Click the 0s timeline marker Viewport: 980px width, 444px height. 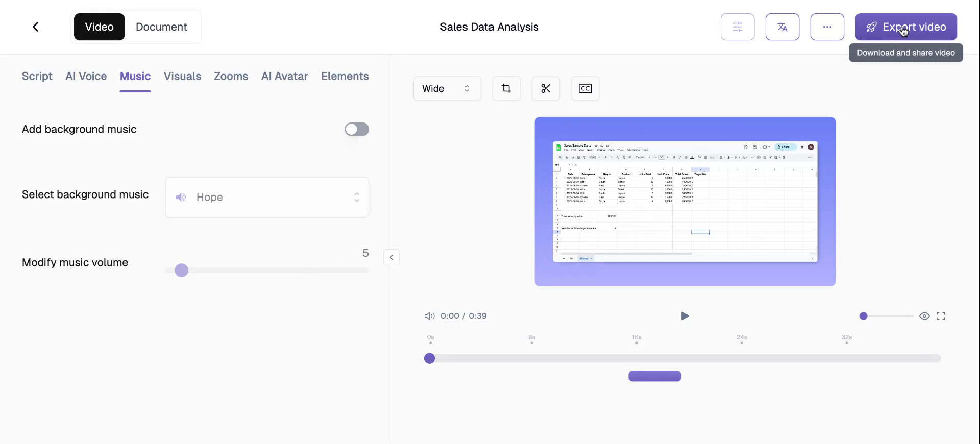[x=431, y=339]
